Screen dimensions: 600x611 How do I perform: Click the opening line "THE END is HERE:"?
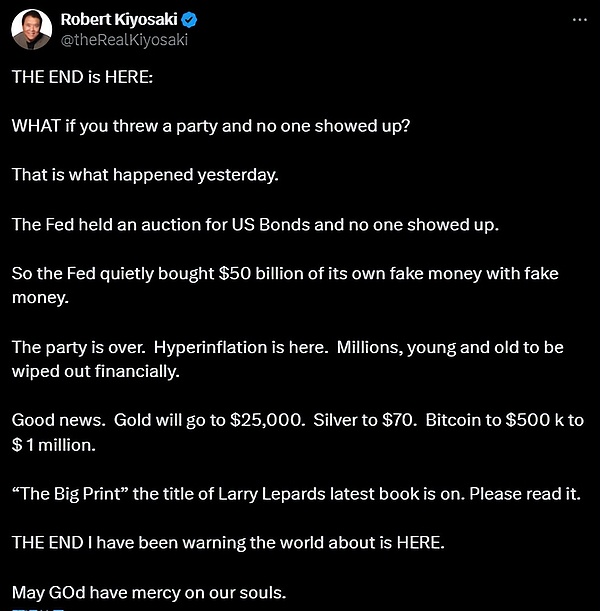[x=82, y=77]
